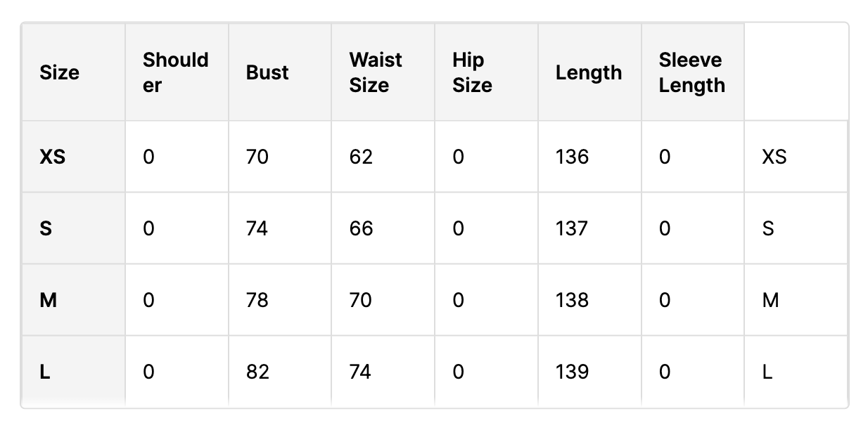Image resolution: width=868 pixels, height=430 pixels.
Task: Select waist value 66 in S row
Action: click(x=362, y=228)
